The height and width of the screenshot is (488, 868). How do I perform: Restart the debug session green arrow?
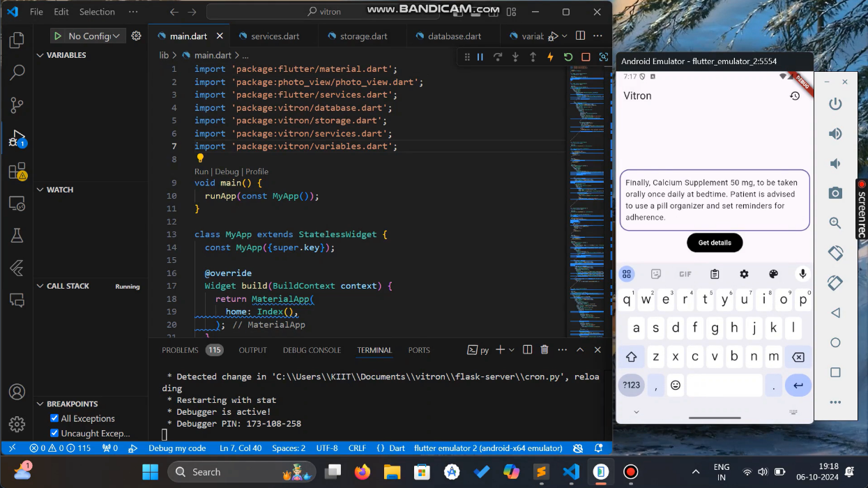[568, 57]
